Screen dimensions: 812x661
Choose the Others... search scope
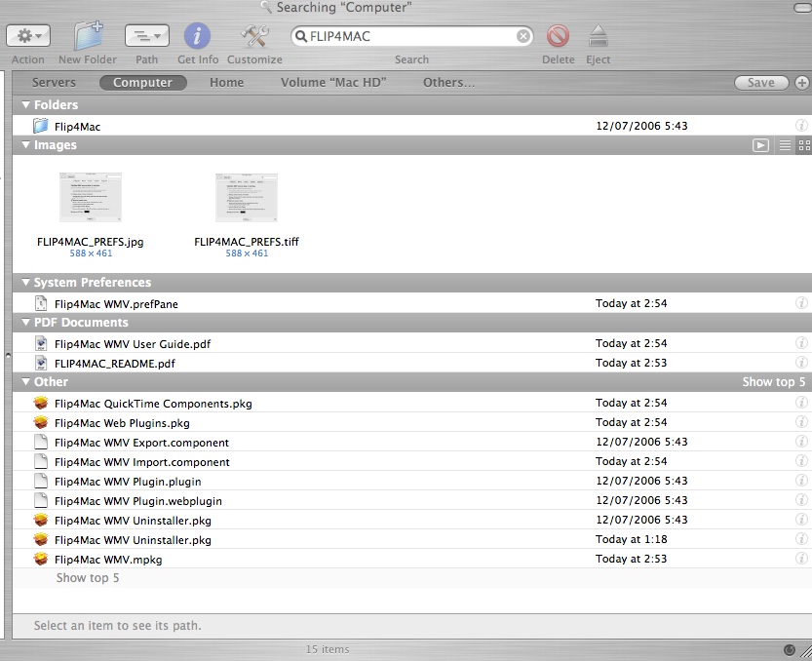tap(448, 83)
